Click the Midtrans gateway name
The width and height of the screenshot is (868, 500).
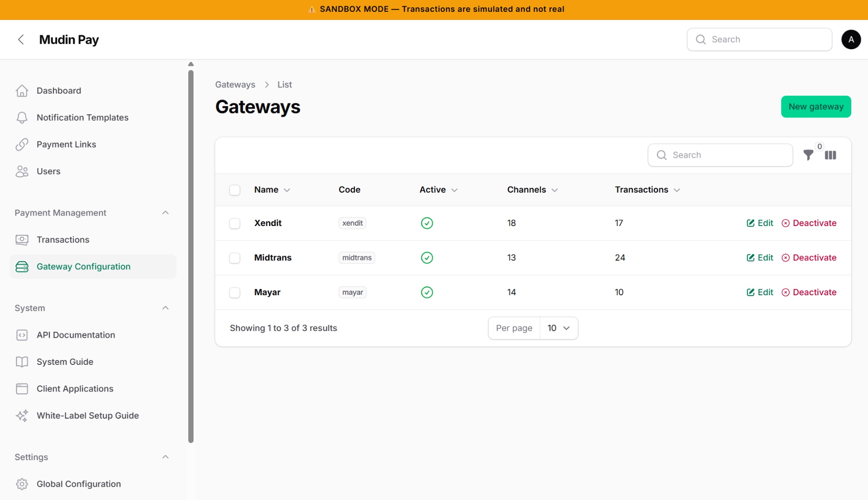273,258
